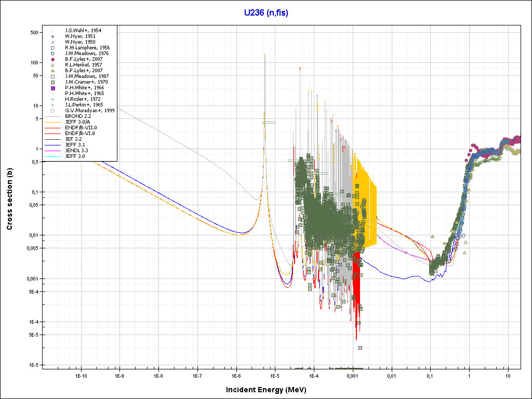Click the J.W.Meadows, 1987 hollow square marker
Viewport: 532px width, 399px height.
[x=52, y=76]
